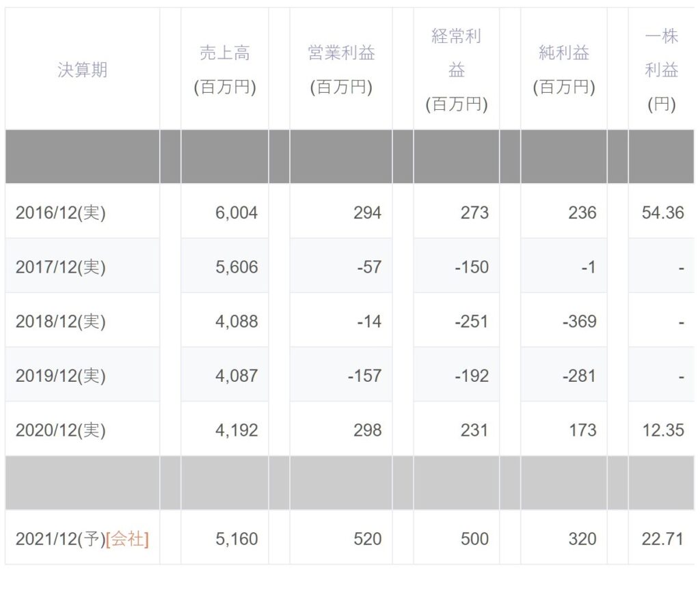
Task: Click the orange [会社] forecast label
Action: (x=127, y=539)
